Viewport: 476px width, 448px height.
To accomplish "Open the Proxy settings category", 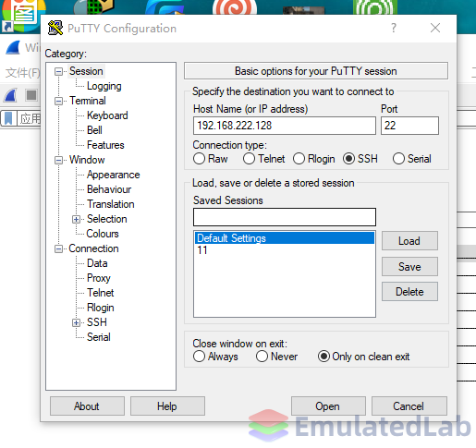I will click(x=99, y=278).
